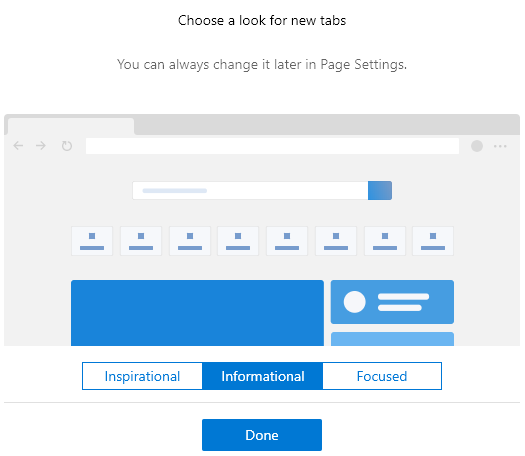Select the Informational layout option
Image resolution: width=525 pixels, height=456 pixels.
click(262, 376)
